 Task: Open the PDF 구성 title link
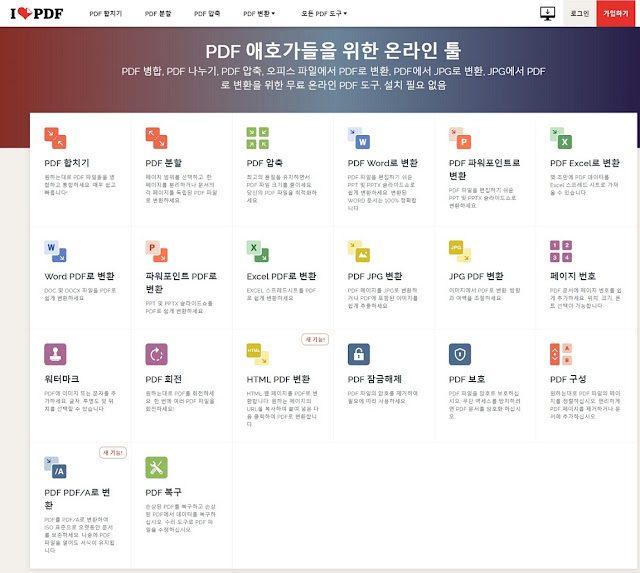click(568, 379)
